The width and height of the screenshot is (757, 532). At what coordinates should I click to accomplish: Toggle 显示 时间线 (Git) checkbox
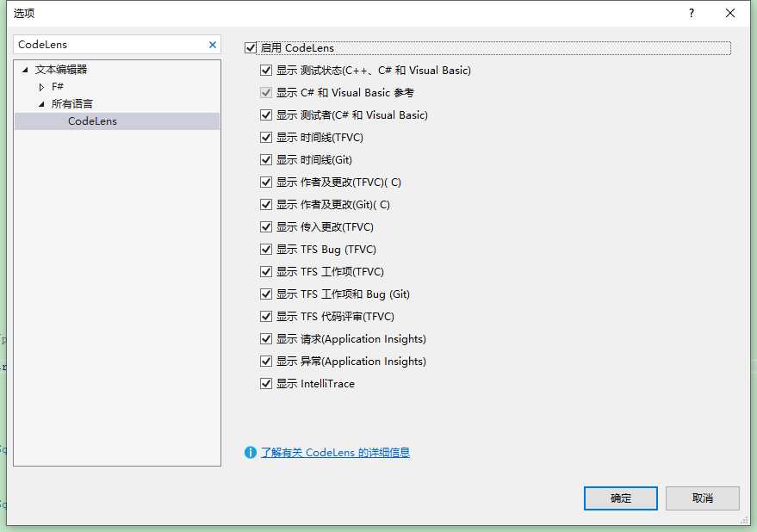pyautogui.click(x=266, y=160)
